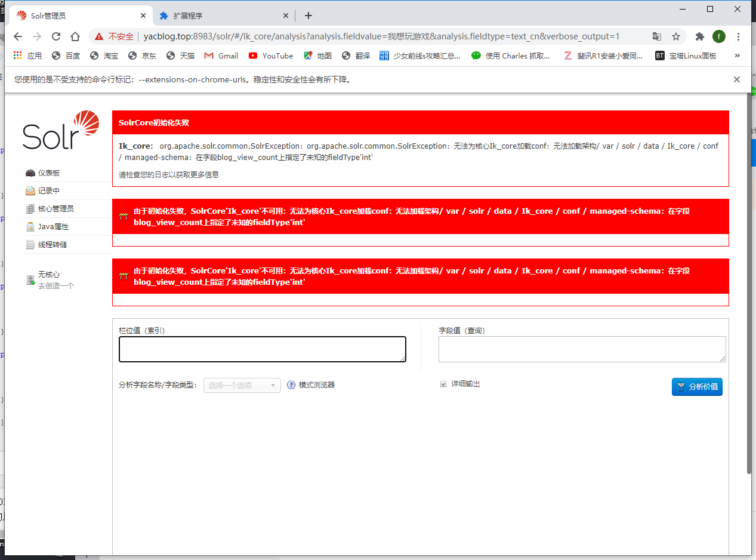Open the 仪表板 dashboard menu item

pyautogui.click(x=49, y=173)
